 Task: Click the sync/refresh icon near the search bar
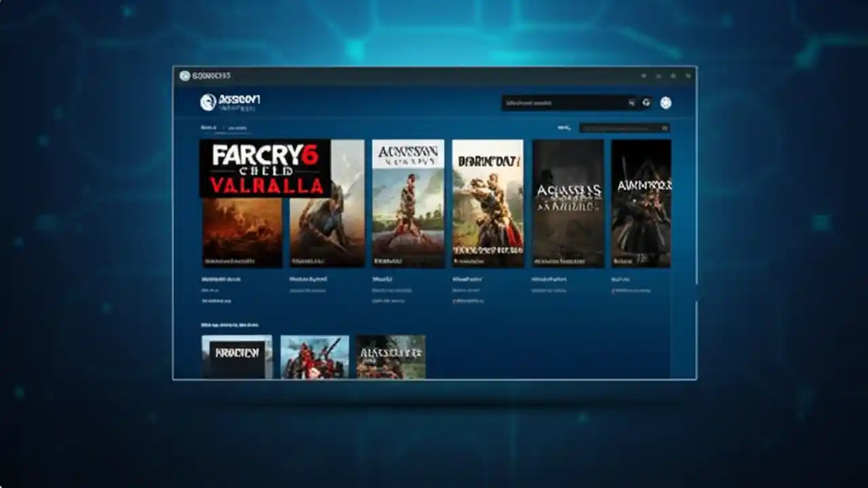coord(645,103)
